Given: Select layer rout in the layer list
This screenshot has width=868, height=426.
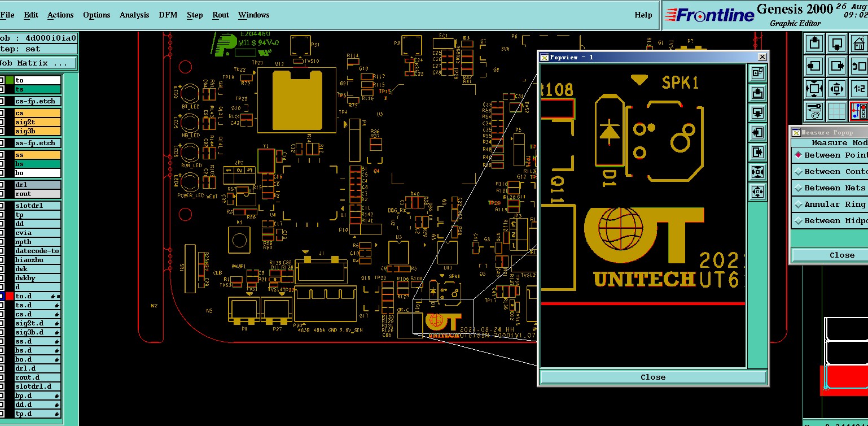Looking at the screenshot, I should click(37, 194).
